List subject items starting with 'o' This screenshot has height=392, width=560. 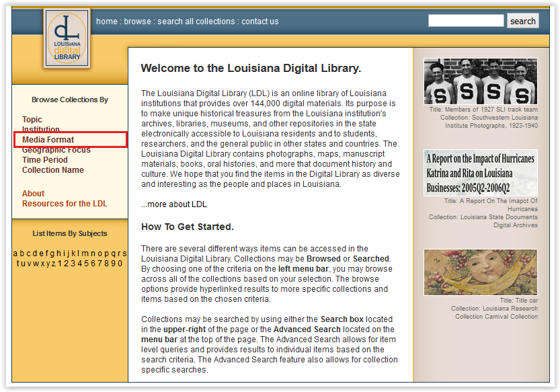(100, 253)
